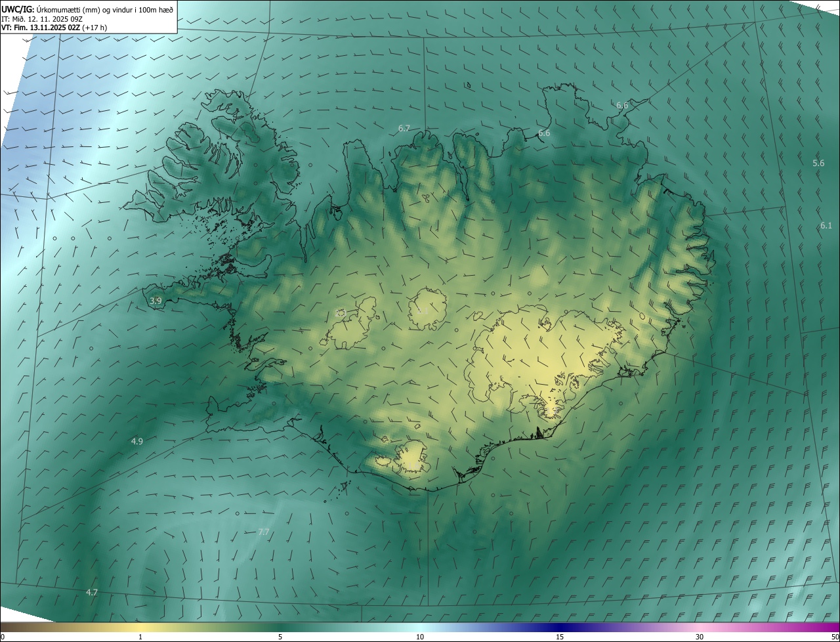Click the initial time line "IT: Mið. 12. 11. 2025 09Z"
This screenshot has width=840, height=642.
pyautogui.click(x=42, y=19)
